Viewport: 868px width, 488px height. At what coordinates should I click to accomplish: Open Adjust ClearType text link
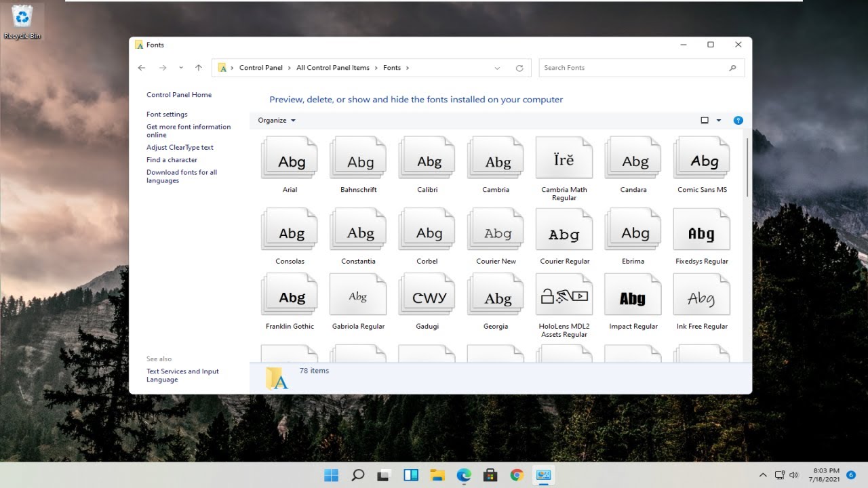pos(180,147)
